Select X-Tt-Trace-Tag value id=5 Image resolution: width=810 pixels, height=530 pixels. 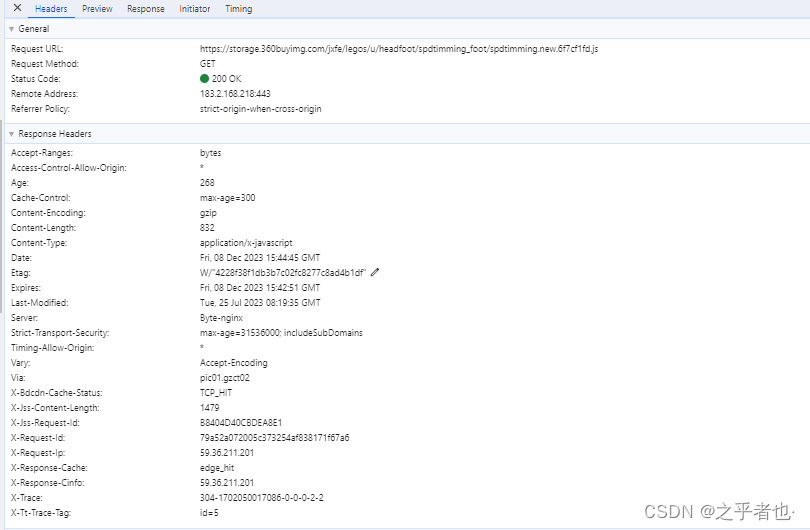(x=209, y=512)
